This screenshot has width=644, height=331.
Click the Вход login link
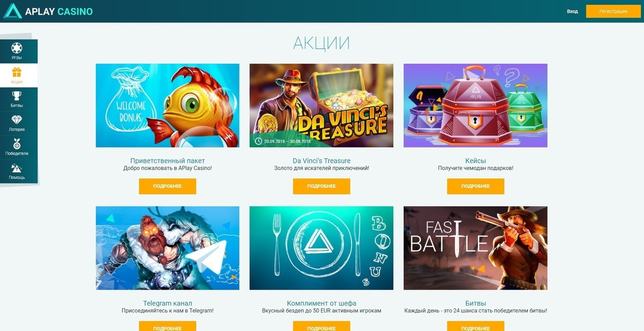coord(572,12)
